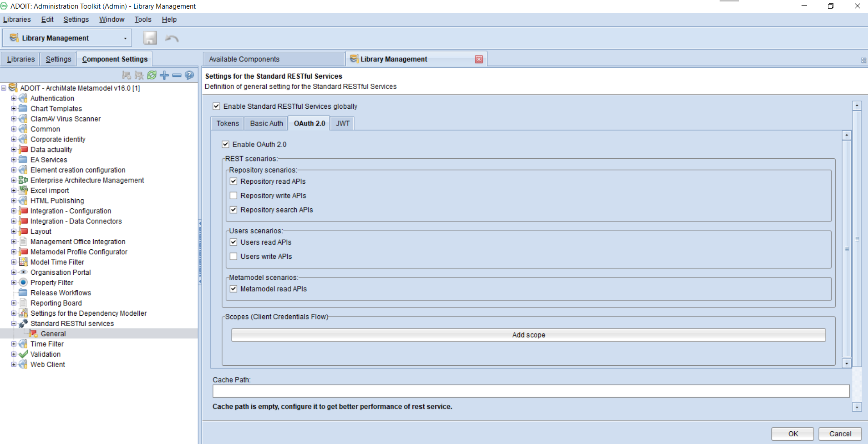Screen dimensions: 868x444
Task: Click the ADOIT ArchiMate Metamodel library icon
Action: click(x=13, y=88)
